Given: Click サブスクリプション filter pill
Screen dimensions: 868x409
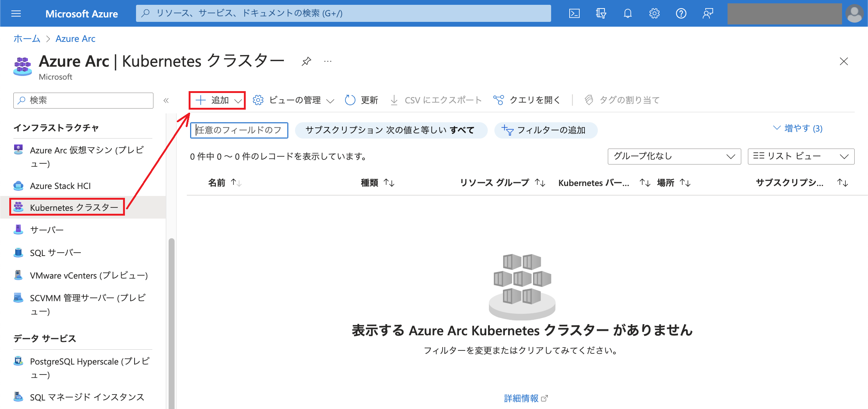Looking at the screenshot, I should [391, 130].
